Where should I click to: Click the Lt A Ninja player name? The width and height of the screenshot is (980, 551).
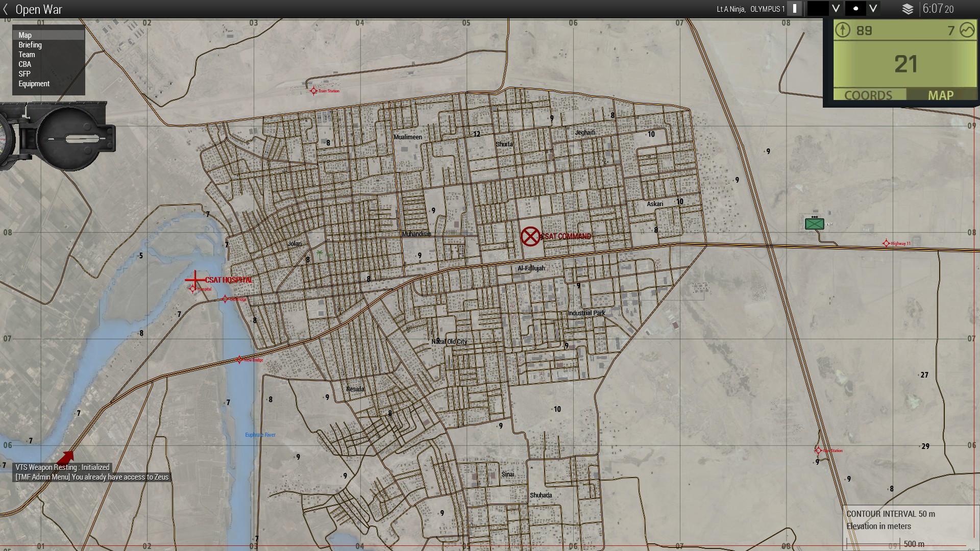point(731,9)
